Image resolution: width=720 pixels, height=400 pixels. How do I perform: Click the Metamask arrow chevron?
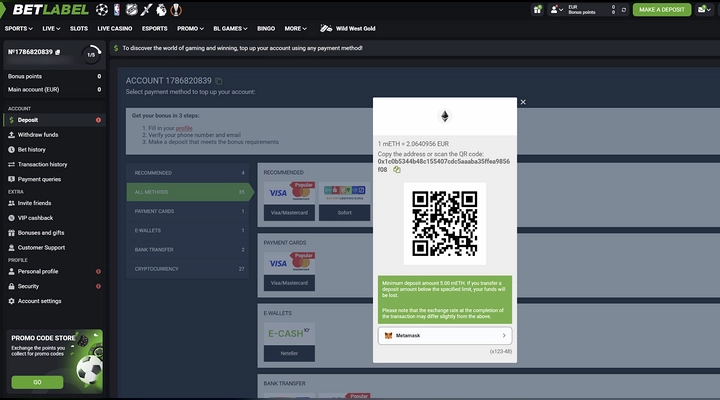pyautogui.click(x=504, y=336)
